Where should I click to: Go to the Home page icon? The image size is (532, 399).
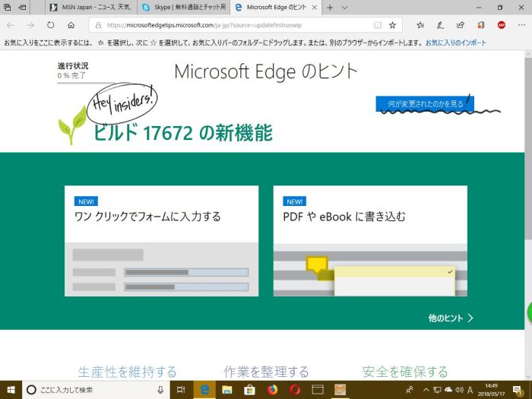click(x=71, y=25)
